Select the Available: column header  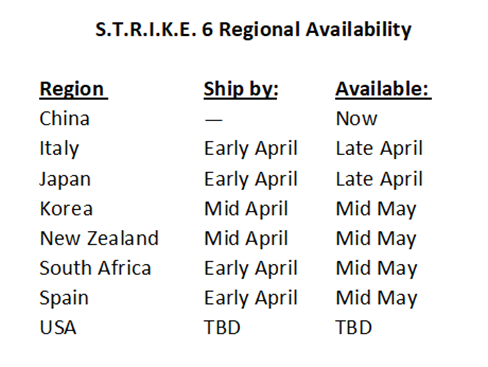(382, 89)
